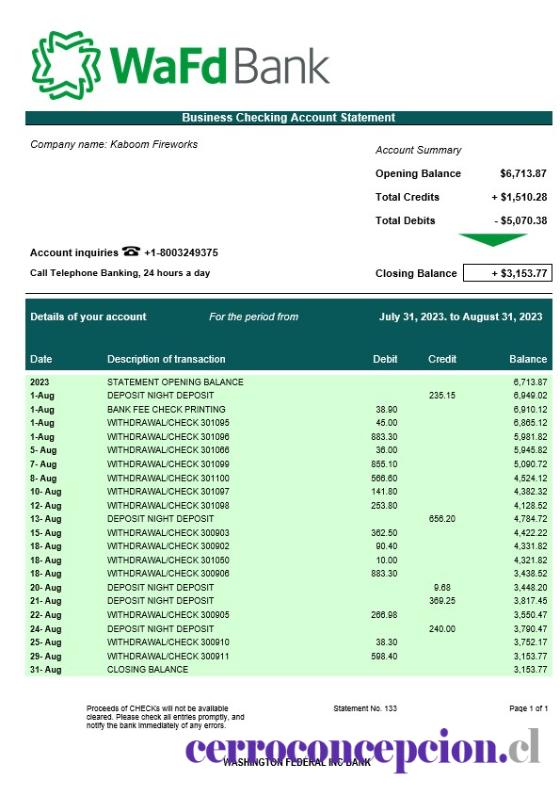
Task: Click the phone number +1-8003249375
Action: [181, 252]
